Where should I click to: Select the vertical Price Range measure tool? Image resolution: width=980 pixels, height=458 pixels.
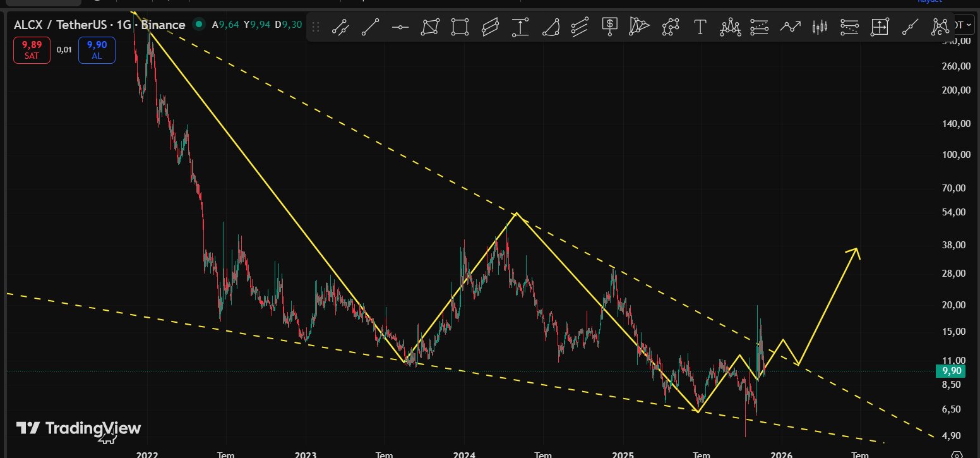pos(520,27)
